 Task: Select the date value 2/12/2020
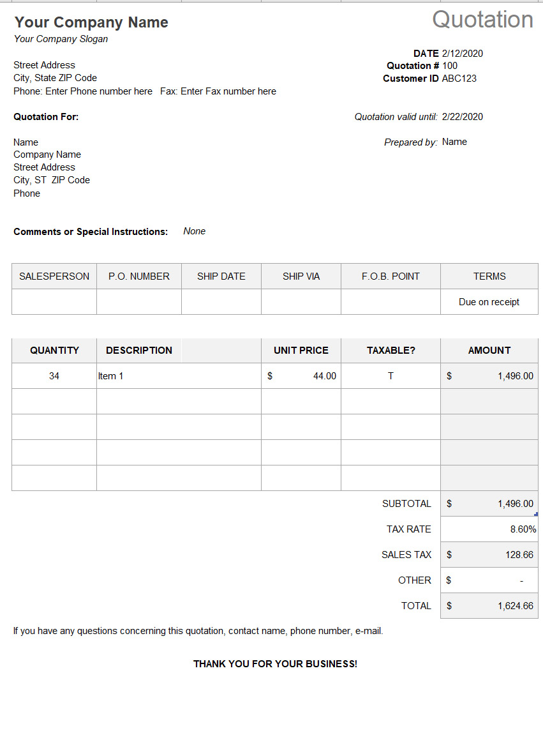point(462,54)
